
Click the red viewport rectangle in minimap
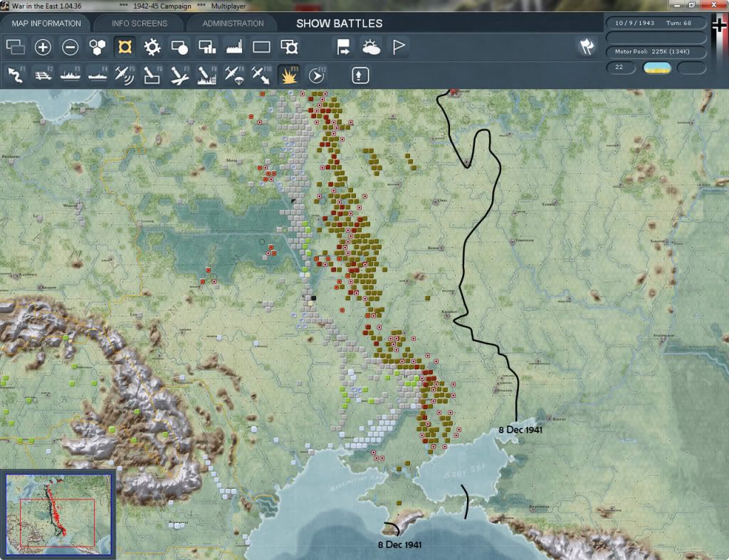[x=57, y=523]
